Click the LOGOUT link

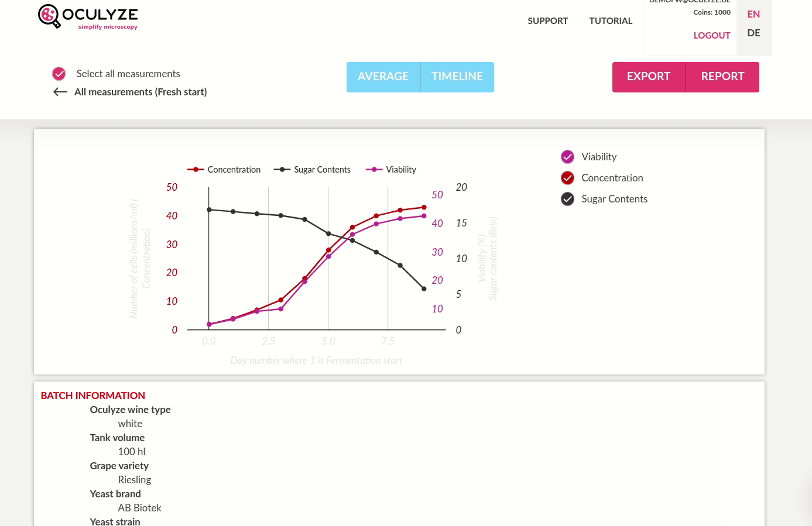pyautogui.click(x=712, y=36)
